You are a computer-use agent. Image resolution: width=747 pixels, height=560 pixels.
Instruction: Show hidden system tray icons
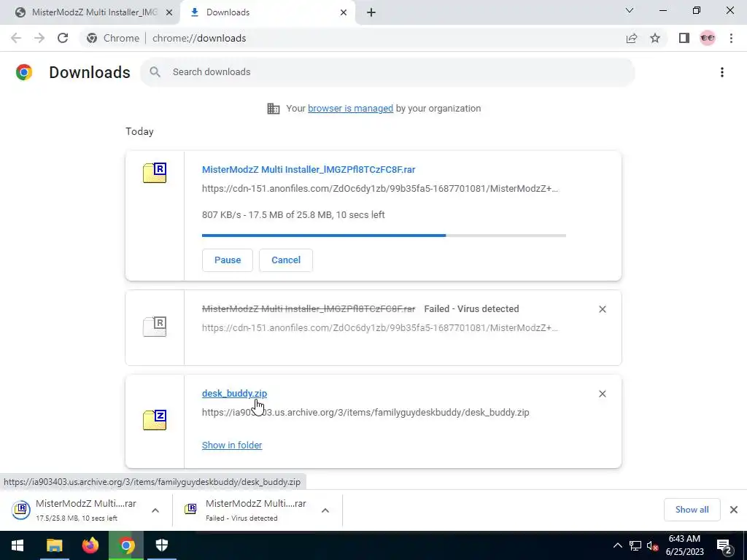pyautogui.click(x=617, y=545)
